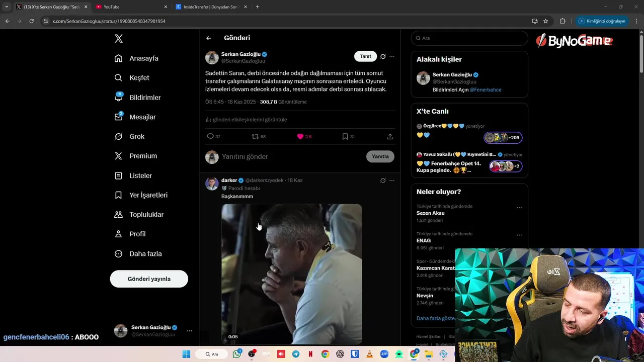The width and height of the screenshot is (644, 362).
Task: Open more options for ENAG trend
Action: pos(519,235)
